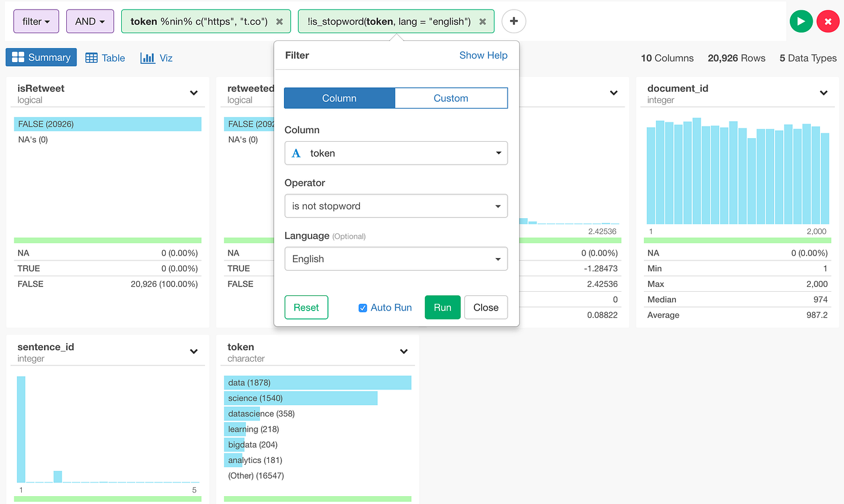Switch to the Viz view
The image size is (844, 504).
coord(156,57)
